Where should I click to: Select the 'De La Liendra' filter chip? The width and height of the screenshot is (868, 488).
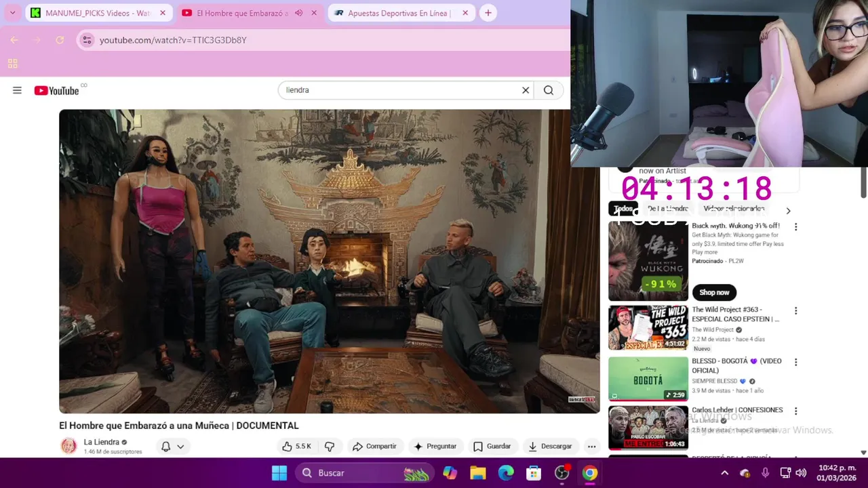[x=668, y=209]
